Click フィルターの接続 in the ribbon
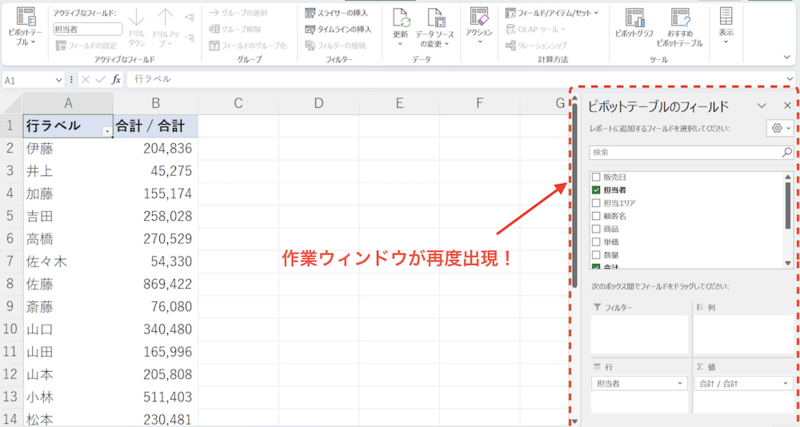Viewport: 800px width, 427px height. click(x=336, y=45)
